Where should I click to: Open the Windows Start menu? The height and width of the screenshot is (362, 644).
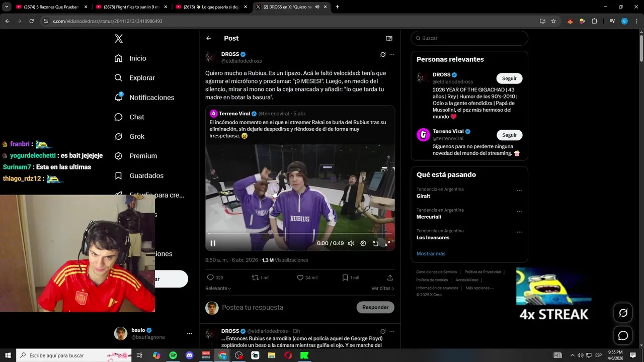click(x=8, y=355)
